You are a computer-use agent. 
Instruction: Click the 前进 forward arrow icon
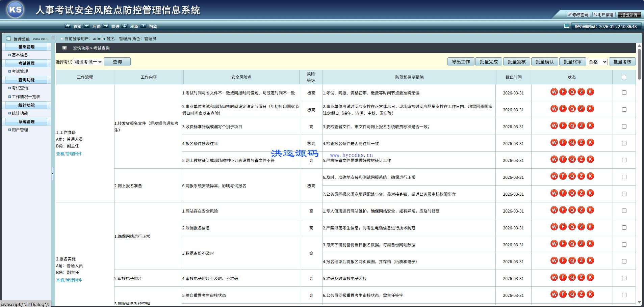(106, 26)
